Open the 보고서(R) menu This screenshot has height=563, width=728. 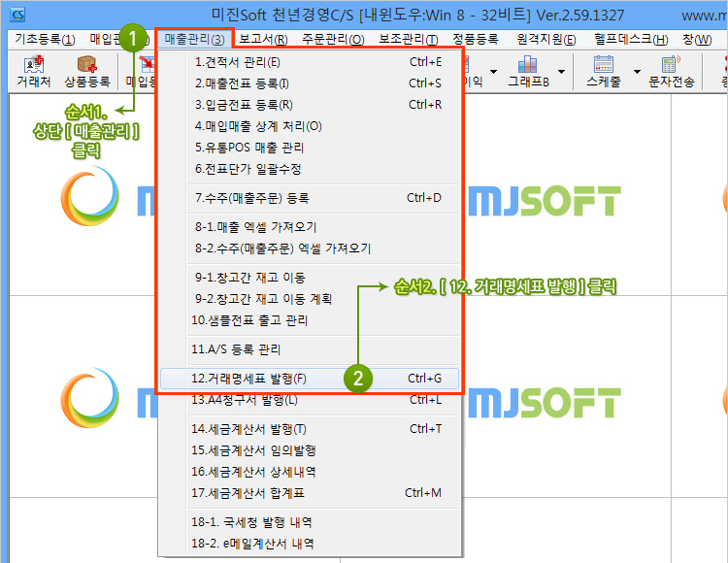coord(263,39)
